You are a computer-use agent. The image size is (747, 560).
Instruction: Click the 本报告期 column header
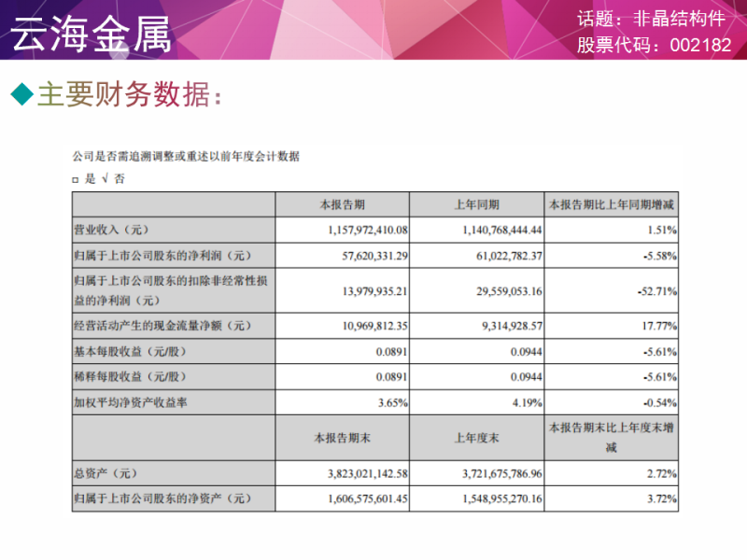pyautogui.click(x=342, y=204)
